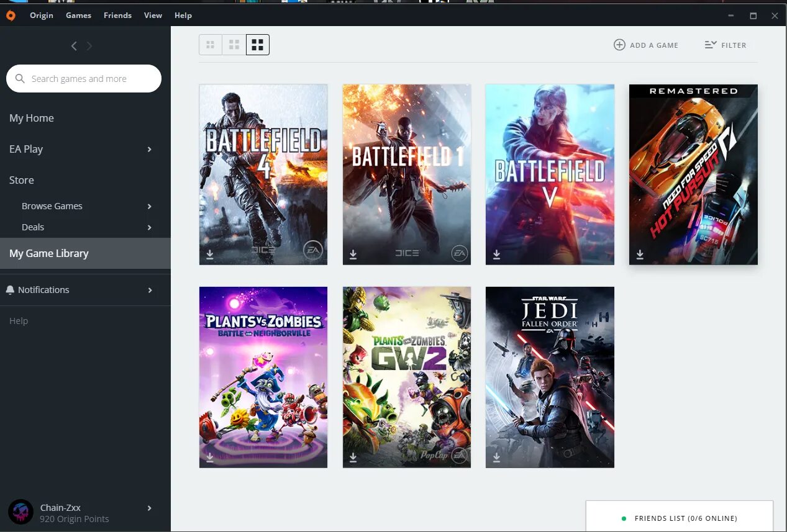Image resolution: width=787 pixels, height=532 pixels.
Task: Open the Battlefield 4 game tile
Action: pos(263,174)
